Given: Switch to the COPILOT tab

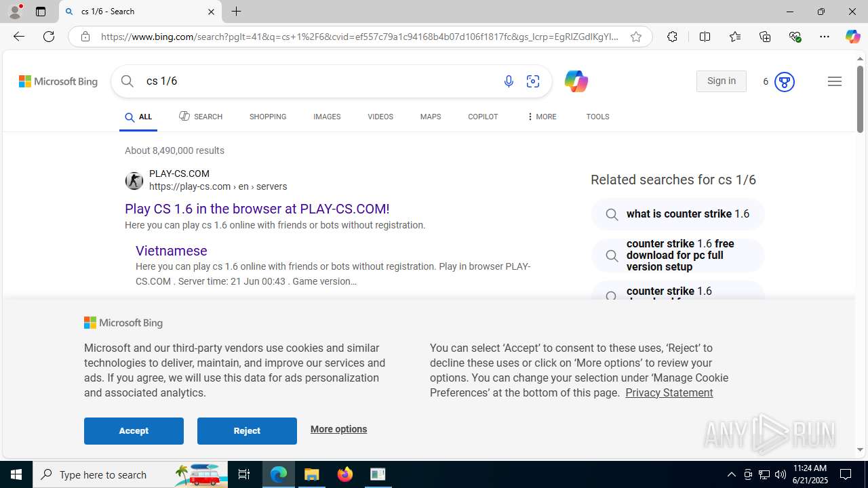Looking at the screenshot, I should (483, 117).
